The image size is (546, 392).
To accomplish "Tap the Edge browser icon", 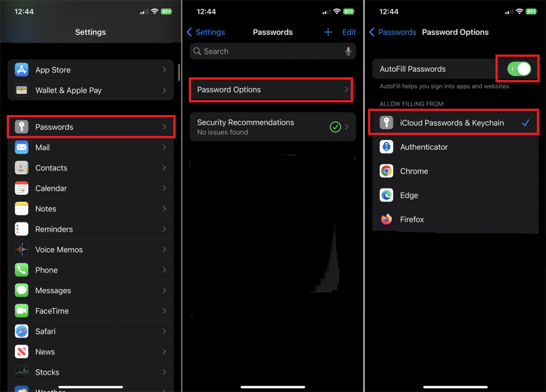I will [x=386, y=195].
